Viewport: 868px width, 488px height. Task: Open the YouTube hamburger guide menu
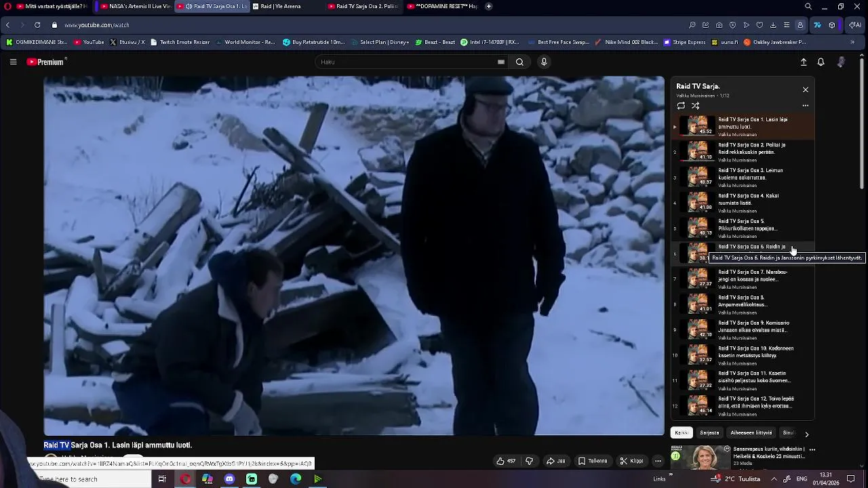[x=13, y=62]
